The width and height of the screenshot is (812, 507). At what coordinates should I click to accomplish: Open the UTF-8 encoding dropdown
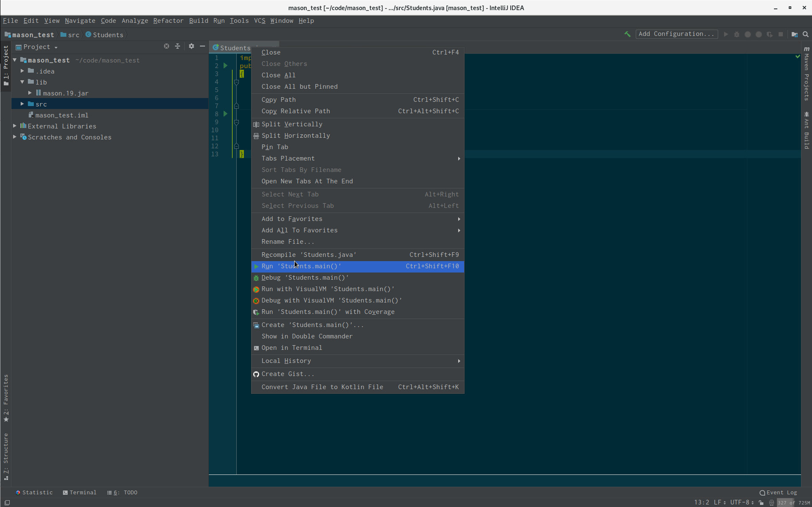(742, 503)
